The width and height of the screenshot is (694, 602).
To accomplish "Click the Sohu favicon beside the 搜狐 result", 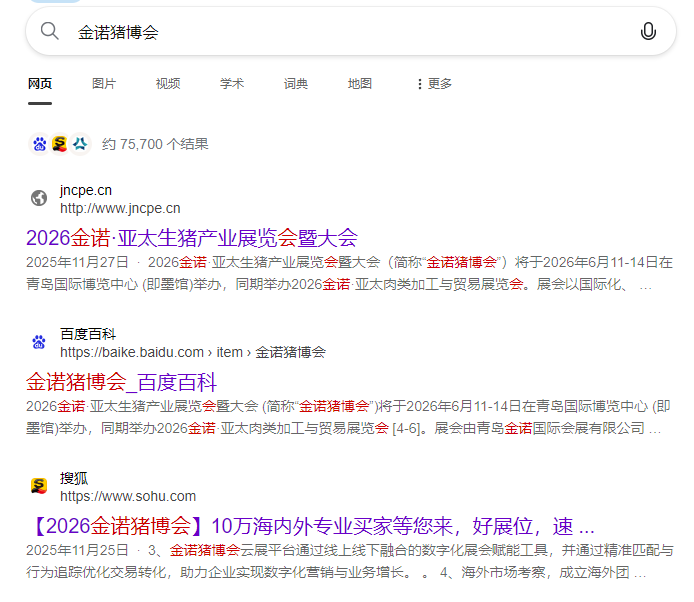I will tap(39, 486).
